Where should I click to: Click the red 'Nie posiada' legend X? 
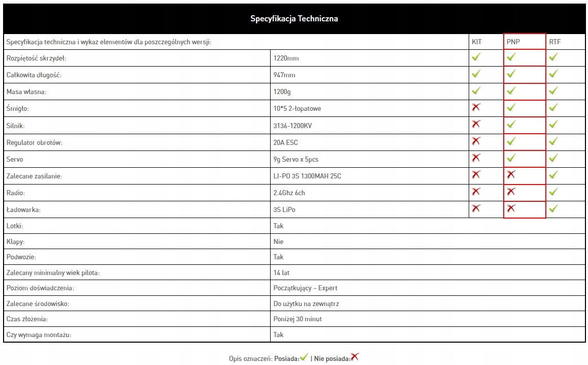coord(354,357)
